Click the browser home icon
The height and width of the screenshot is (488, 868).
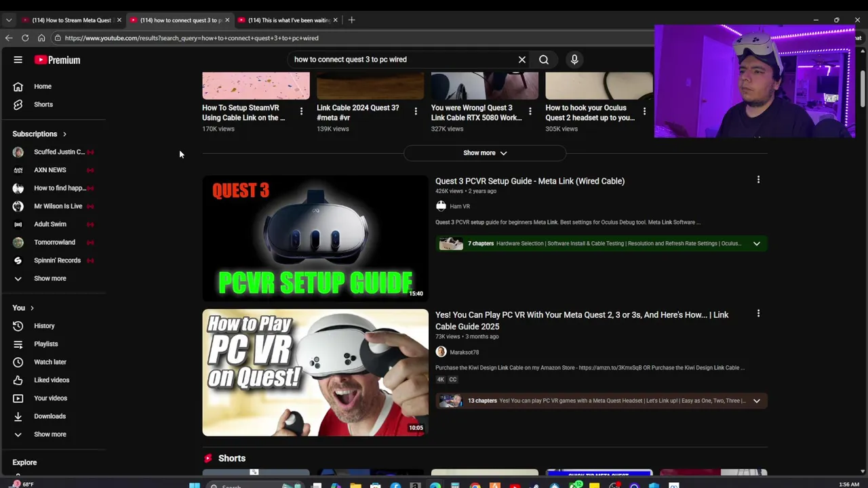click(x=41, y=38)
